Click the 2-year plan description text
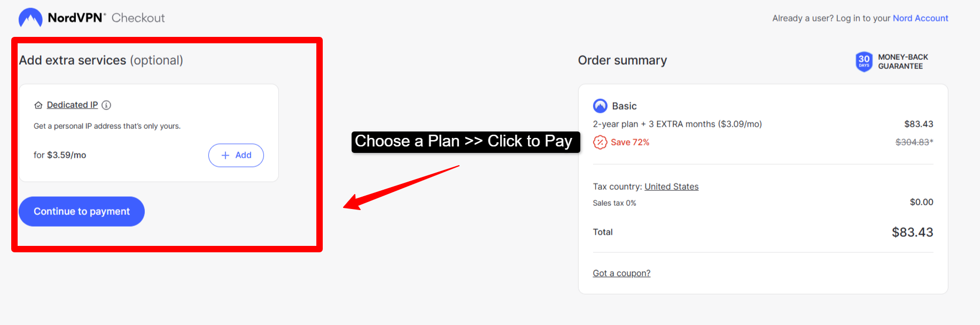Viewport: 980px width, 325px height. tap(677, 124)
